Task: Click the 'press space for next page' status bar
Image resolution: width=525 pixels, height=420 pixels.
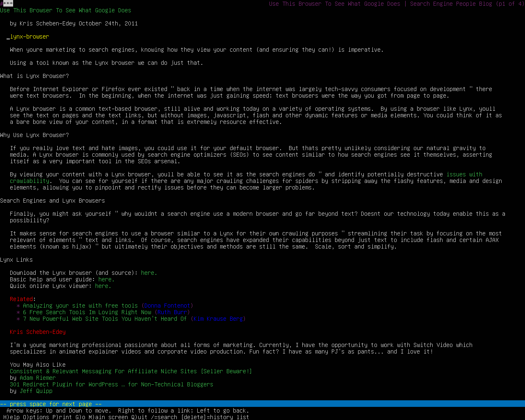Action: coord(262,404)
